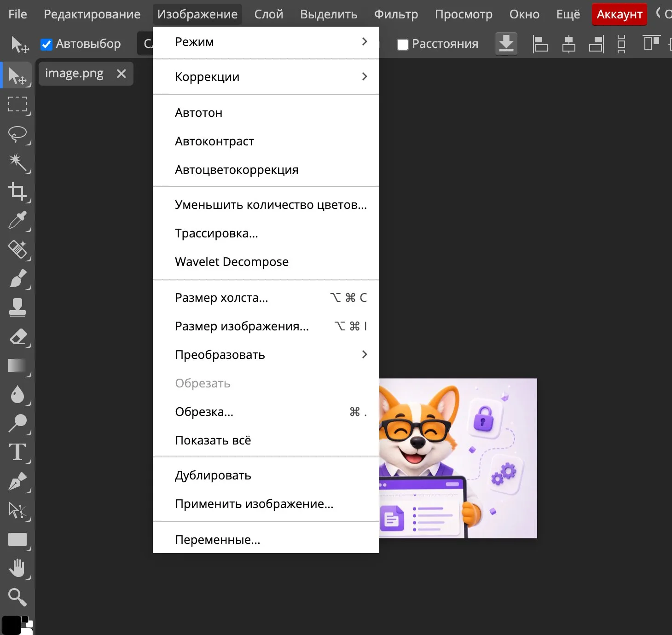672x635 pixels.
Task: Toggle the Автовыбор checkbox
Action: pyautogui.click(x=46, y=44)
